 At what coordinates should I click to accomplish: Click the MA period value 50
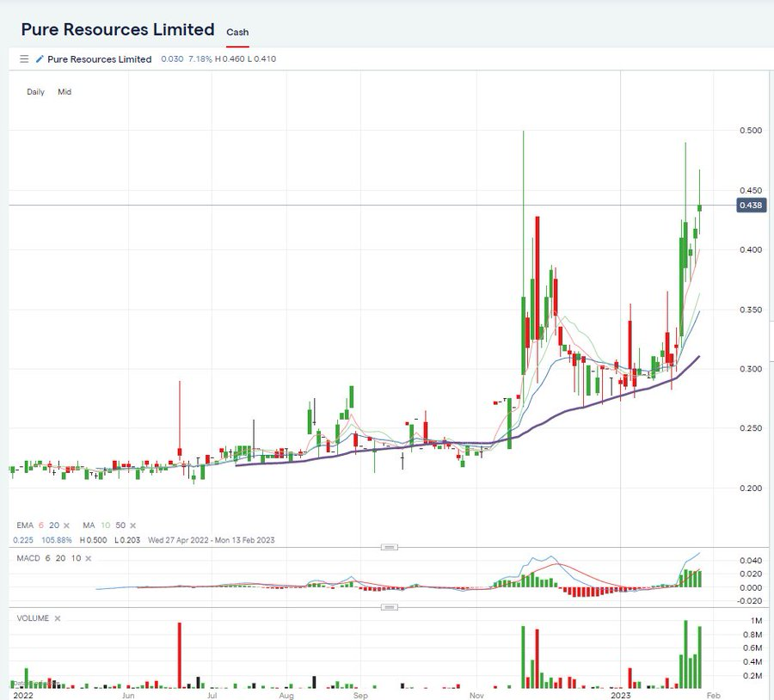coord(120,525)
